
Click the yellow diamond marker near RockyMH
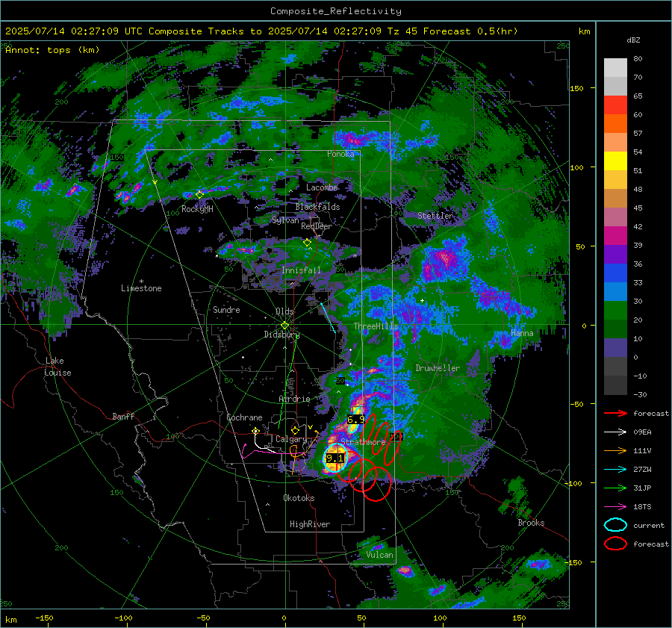(x=199, y=195)
